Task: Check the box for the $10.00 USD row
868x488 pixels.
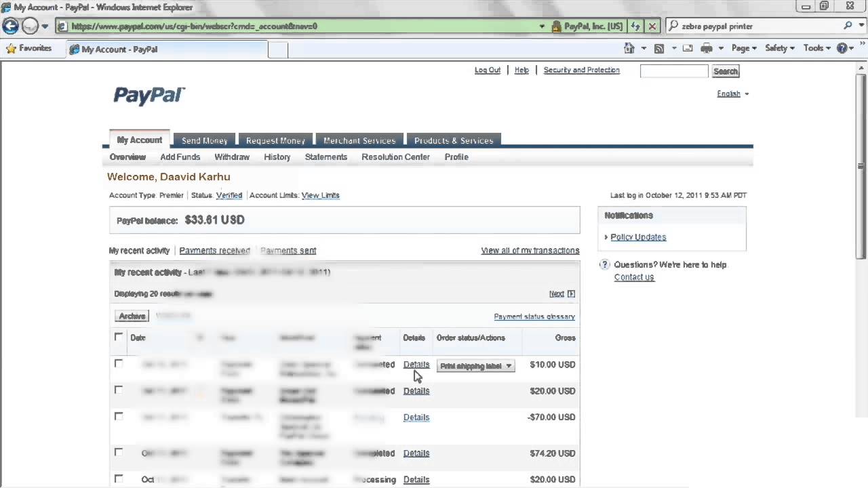Action: pyautogui.click(x=119, y=364)
